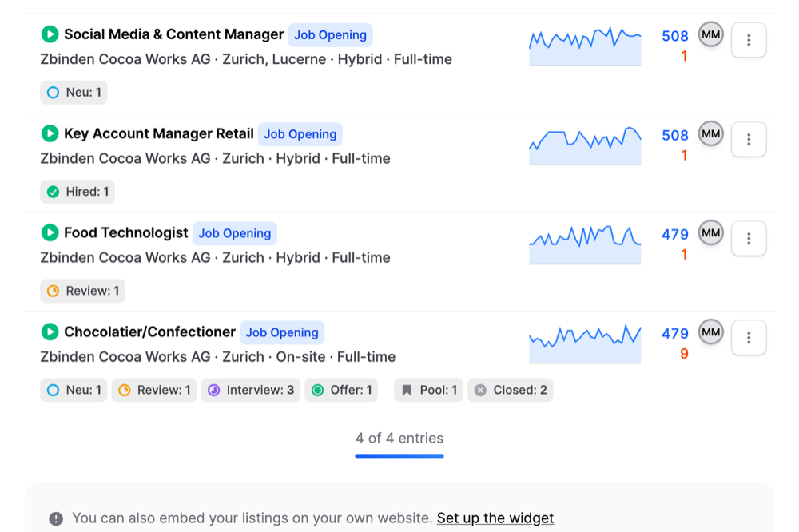Viewport: 799px width, 532px height.
Task: Select Neu: 1 chip under Chocolatier/Confectioner
Action: pos(74,390)
